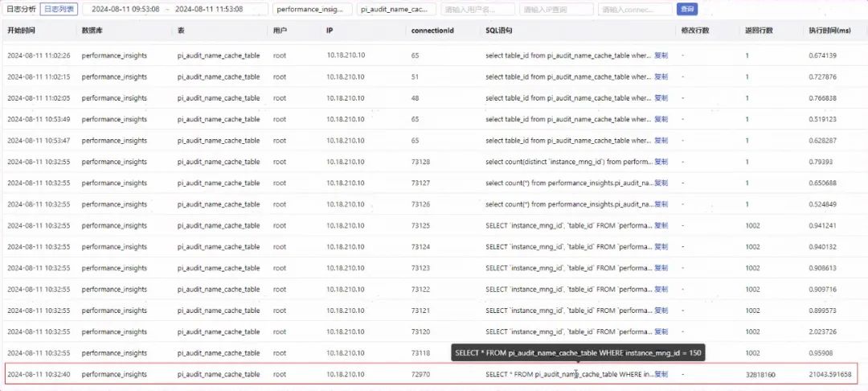Click execution time 0.766838

tap(823, 98)
